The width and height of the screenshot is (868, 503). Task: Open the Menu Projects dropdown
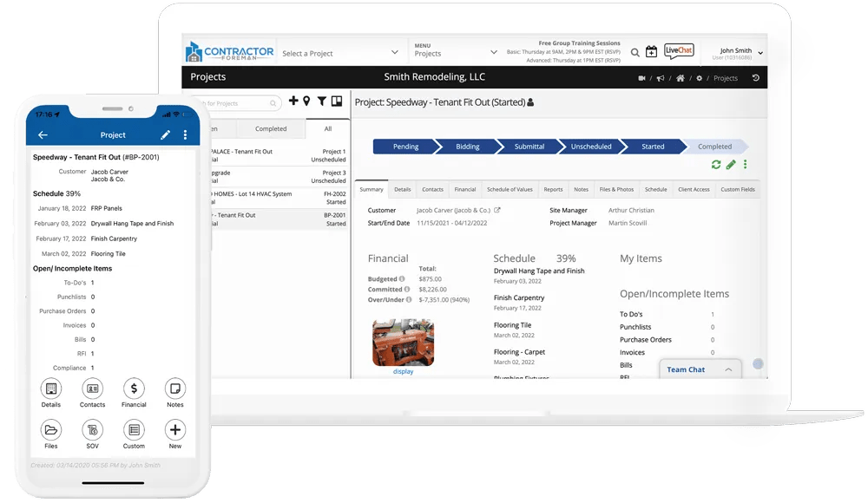point(455,50)
